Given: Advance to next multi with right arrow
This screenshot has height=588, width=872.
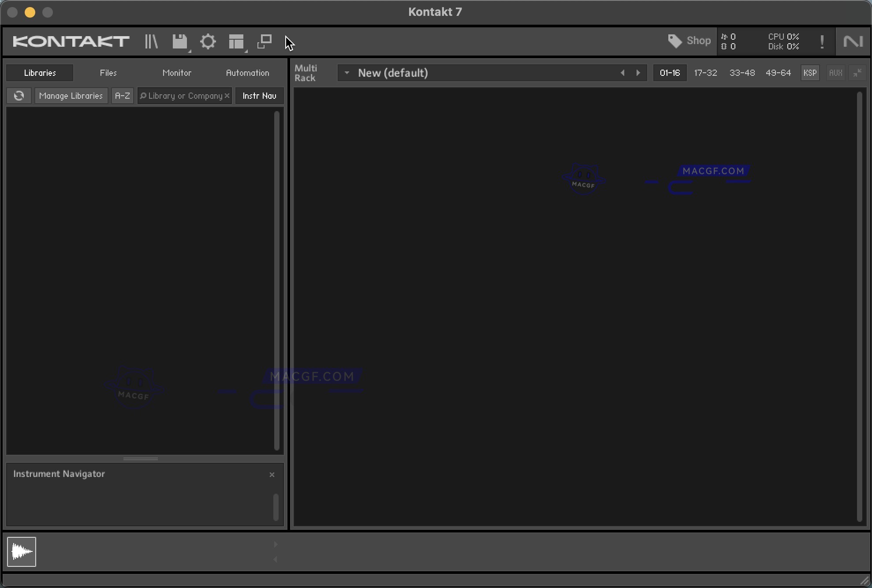Looking at the screenshot, I should click(638, 72).
